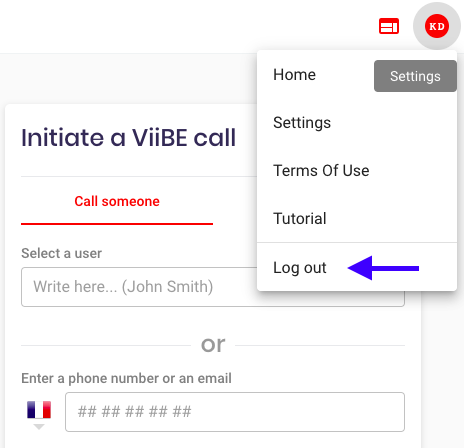Click the "or" divider text

pyautogui.click(x=213, y=345)
